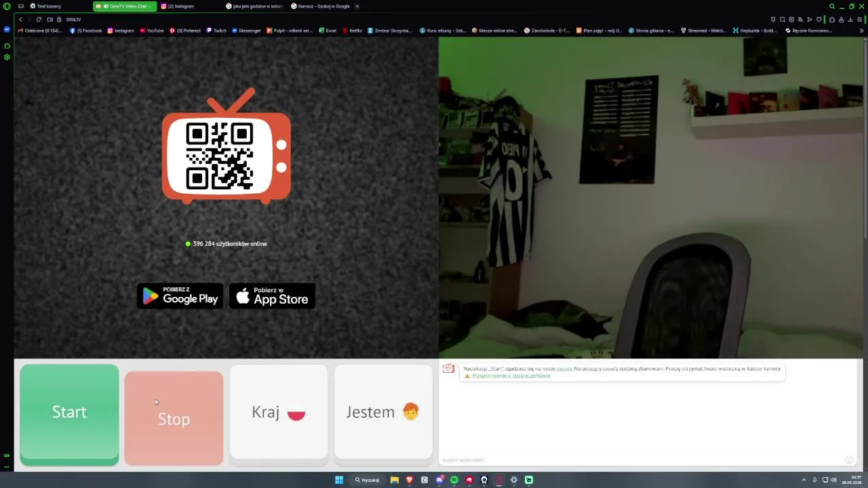Image resolution: width=868 pixels, height=488 pixels.
Task: Open the Heybuilds bookmark
Action: pyautogui.click(x=755, y=30)
